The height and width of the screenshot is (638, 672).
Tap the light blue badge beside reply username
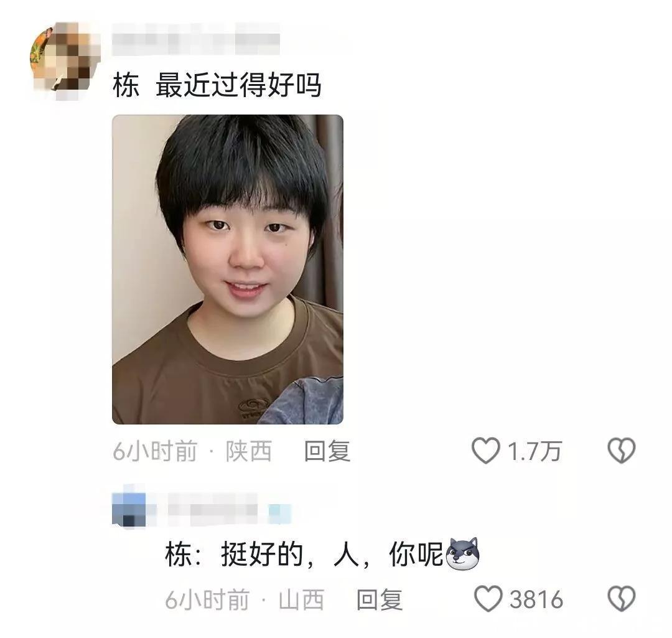point(280,514)
